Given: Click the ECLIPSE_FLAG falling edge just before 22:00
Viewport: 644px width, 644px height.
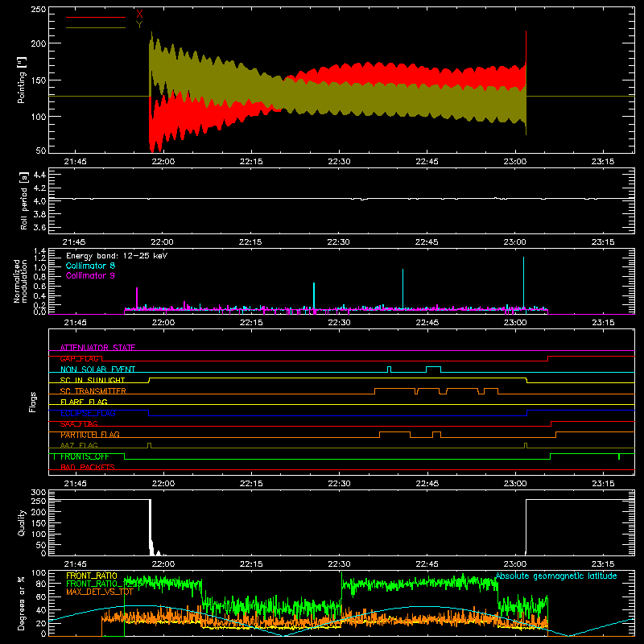Looking at the screenshot, I should 149,413.
